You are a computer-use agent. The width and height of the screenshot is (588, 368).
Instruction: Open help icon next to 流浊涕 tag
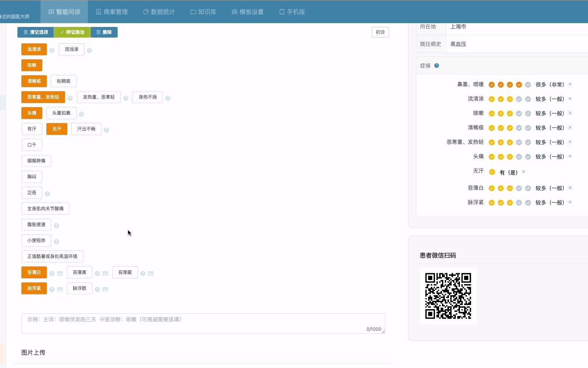pyautogui.click(x=89, y=50)
